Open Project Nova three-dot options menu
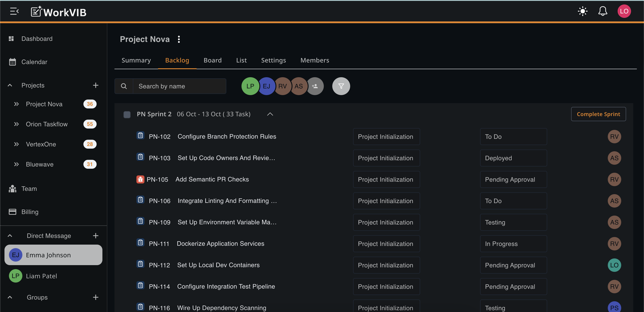 click(179, 39)
